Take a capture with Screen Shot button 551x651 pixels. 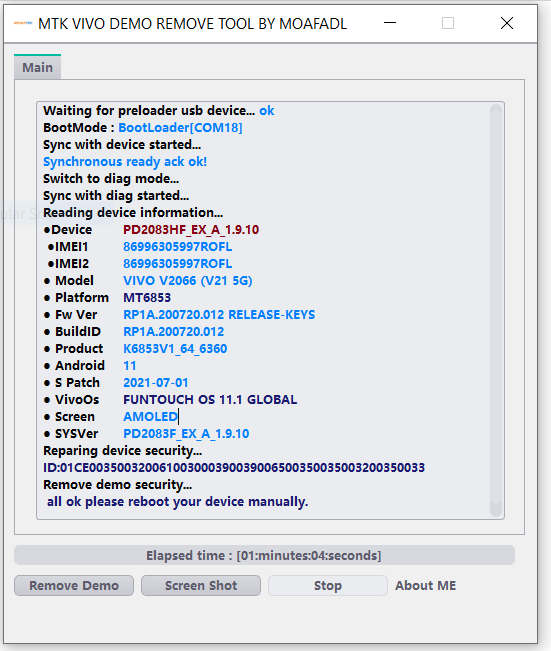tap(201, 585)
